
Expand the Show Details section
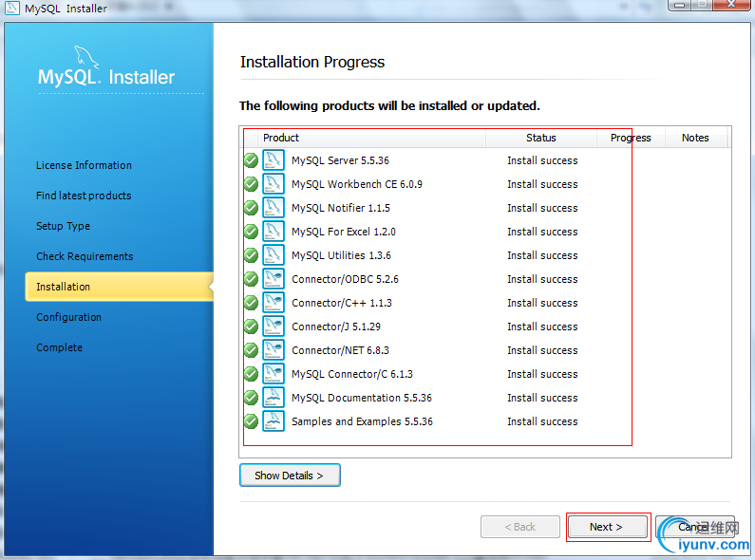click(x=290, y=476)
